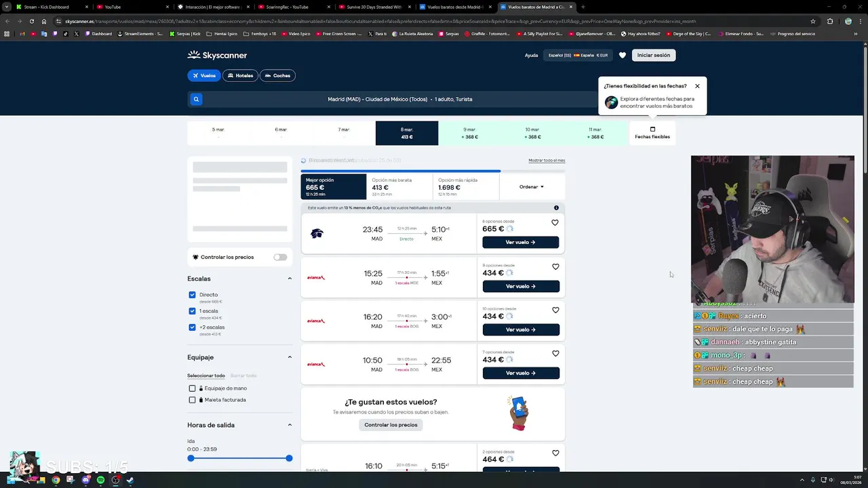Select the Vuelos tab
Screen dimensions: 868x488
tap(204, 76)
